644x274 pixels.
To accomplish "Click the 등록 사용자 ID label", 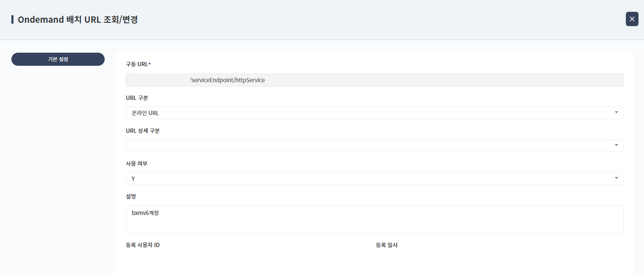I will tap(143, 245).
